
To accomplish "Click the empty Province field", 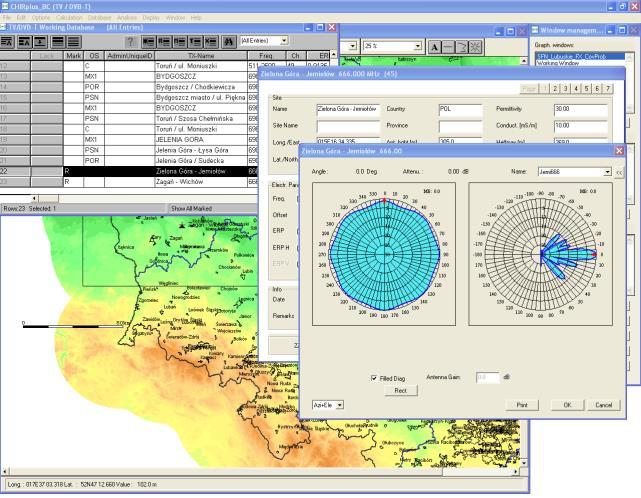I will point(461,126).
